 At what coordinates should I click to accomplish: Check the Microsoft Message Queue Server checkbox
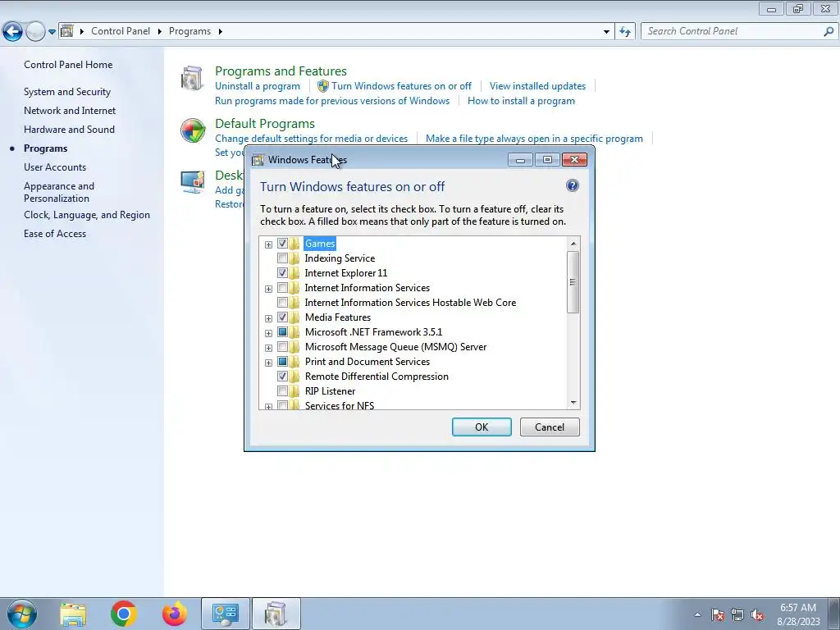[x=282, y=347]
